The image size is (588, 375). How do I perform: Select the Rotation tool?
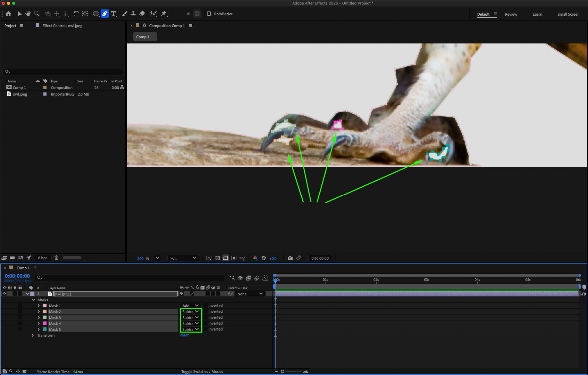coord(76,14)
